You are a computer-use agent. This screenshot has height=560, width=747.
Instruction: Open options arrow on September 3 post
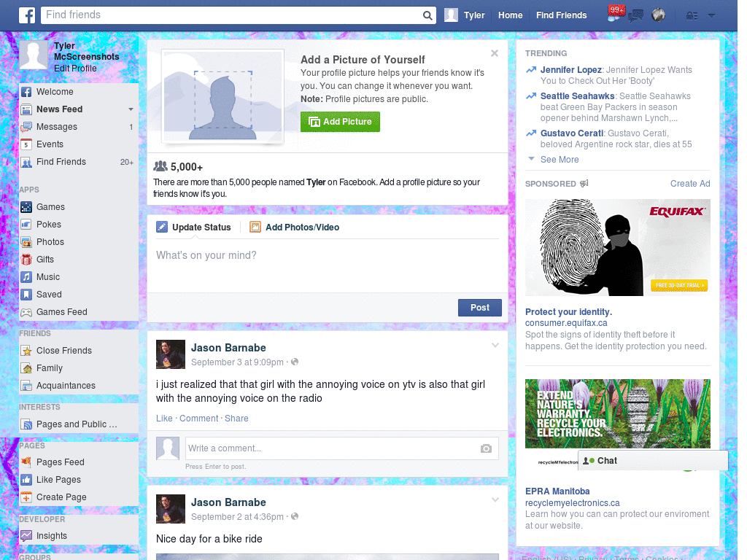[x=495, y=345]
